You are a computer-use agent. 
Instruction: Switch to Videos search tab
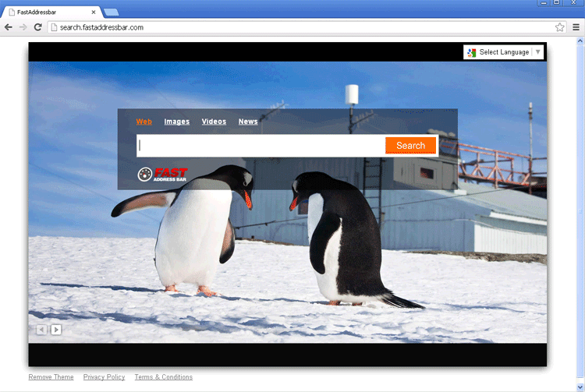[x=214, y=122]
